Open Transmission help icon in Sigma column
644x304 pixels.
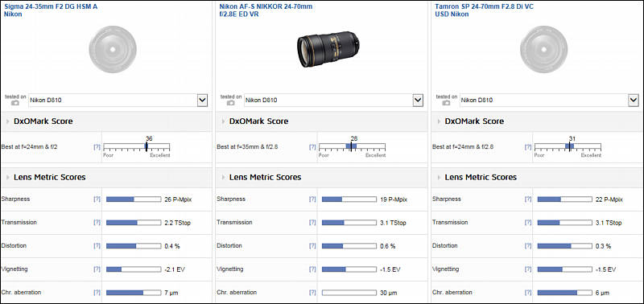point(97,222)
